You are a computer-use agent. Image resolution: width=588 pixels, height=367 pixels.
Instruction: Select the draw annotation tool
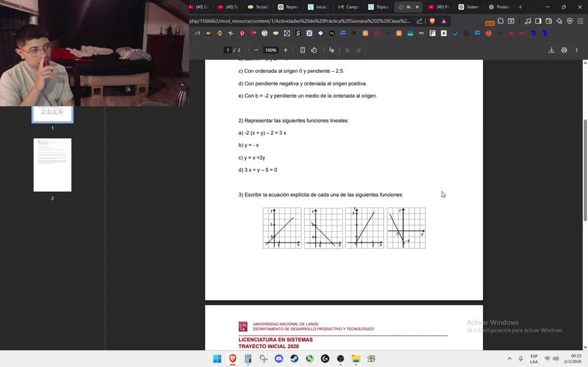coord(332,50)
